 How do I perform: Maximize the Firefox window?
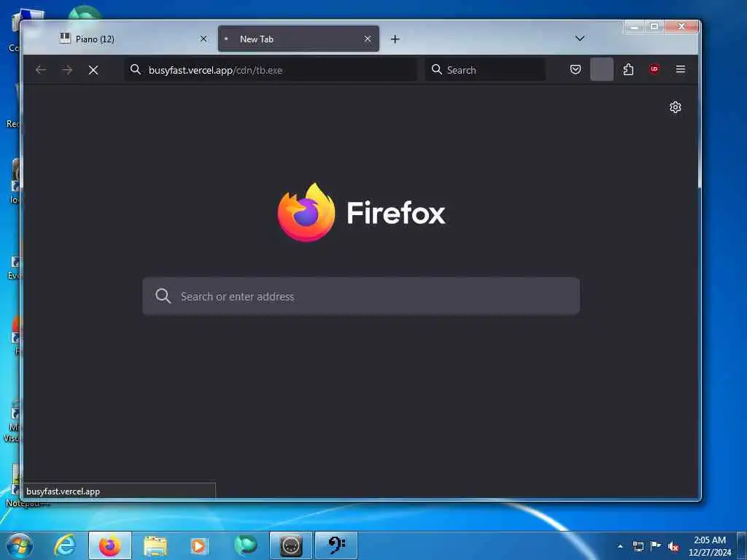pos(654,27)
